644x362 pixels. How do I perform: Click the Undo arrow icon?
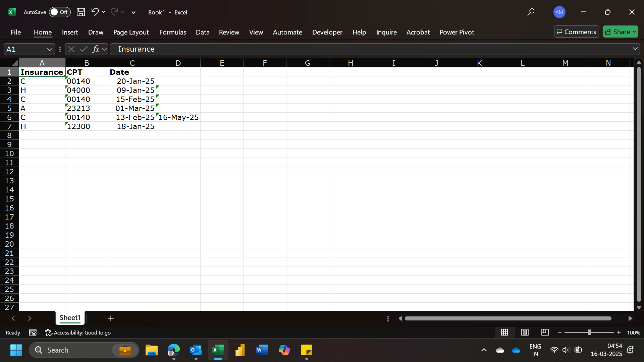click(95, 12)
